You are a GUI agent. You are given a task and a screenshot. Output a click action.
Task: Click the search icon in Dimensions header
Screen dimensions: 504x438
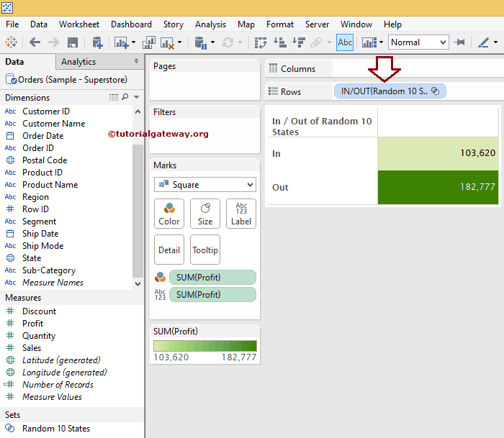(125, 97)
